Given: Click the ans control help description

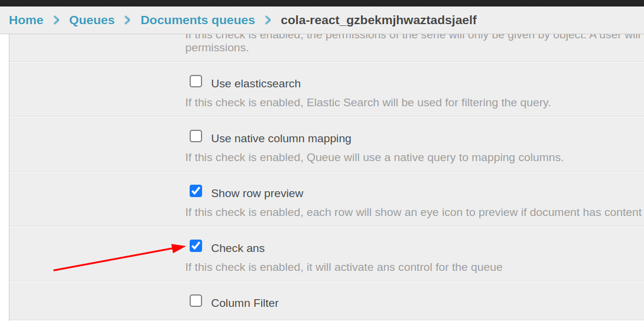Looking at the screenshot, I should pyautogui.click(x=343, y=267).
